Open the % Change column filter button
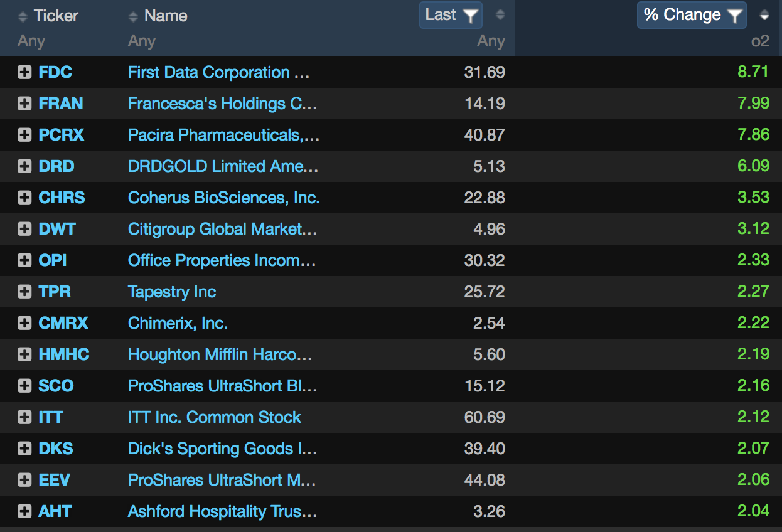This screenshot has height=532, width=782. [692, 15]
